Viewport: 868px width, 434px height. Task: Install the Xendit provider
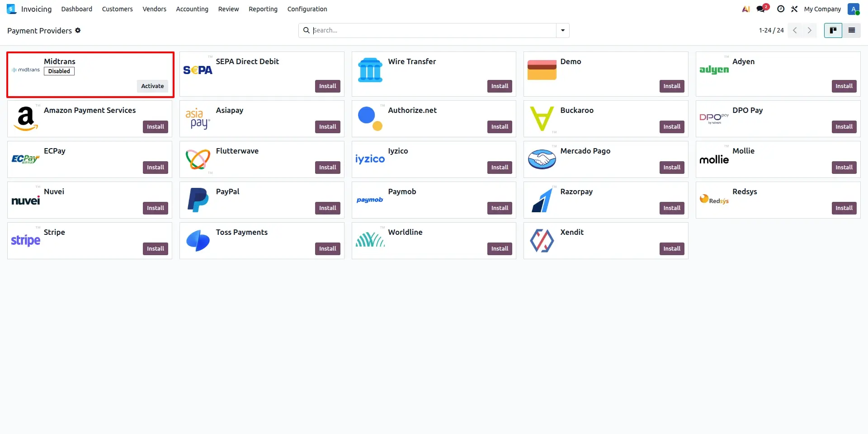(x=672, y=249)
